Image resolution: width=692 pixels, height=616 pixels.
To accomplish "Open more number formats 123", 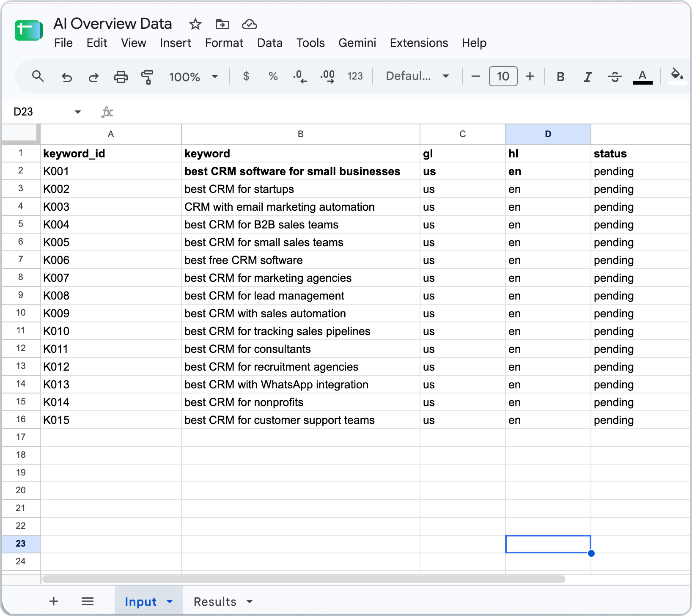I will click(x=355, y=76).
